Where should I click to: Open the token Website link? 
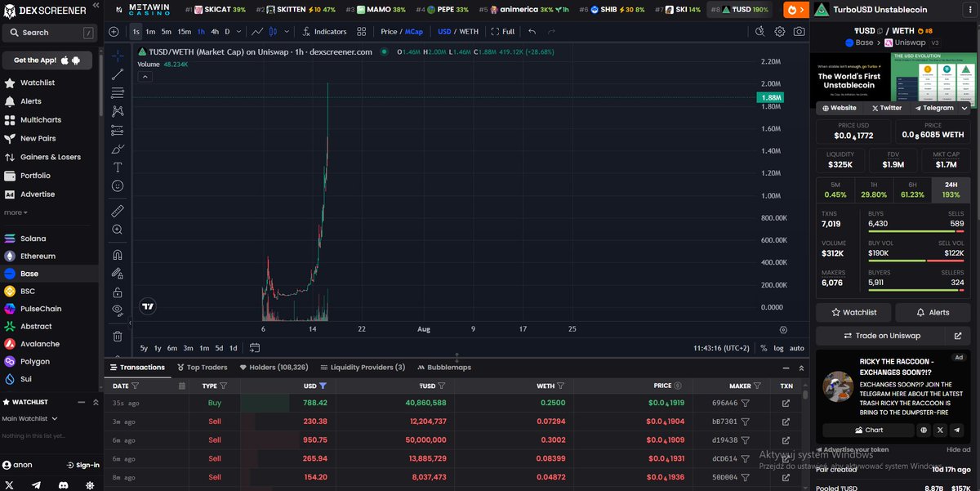pyautogui.click(x=839, y=108)
